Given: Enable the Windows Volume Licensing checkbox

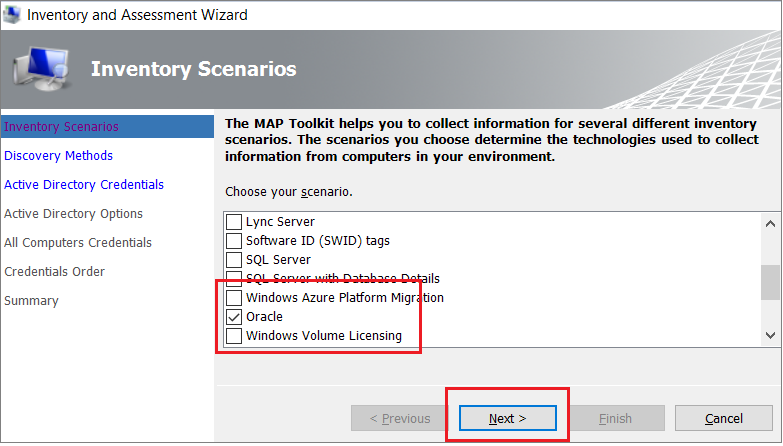Looking at the screenshot, I should coord(233,336).
